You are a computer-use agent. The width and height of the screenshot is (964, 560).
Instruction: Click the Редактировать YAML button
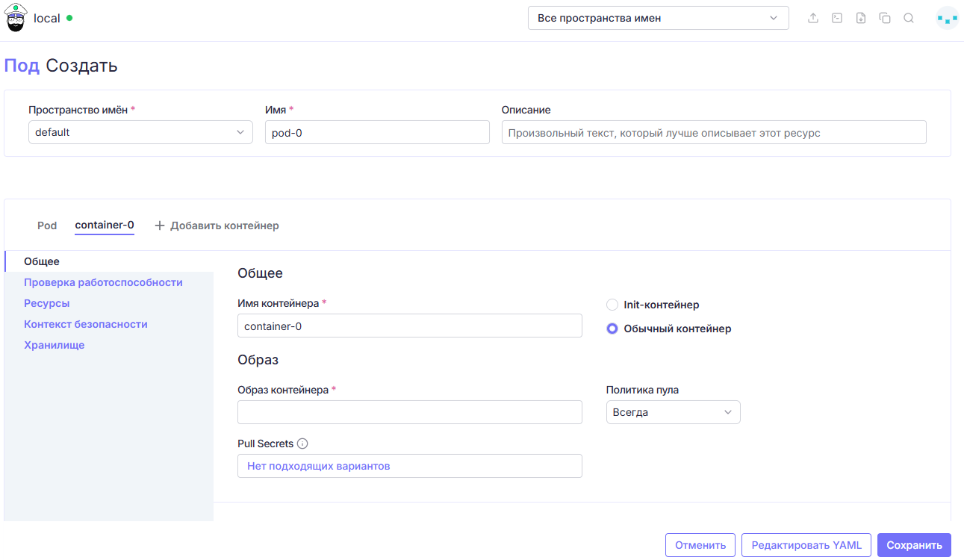tap(806, 545)
